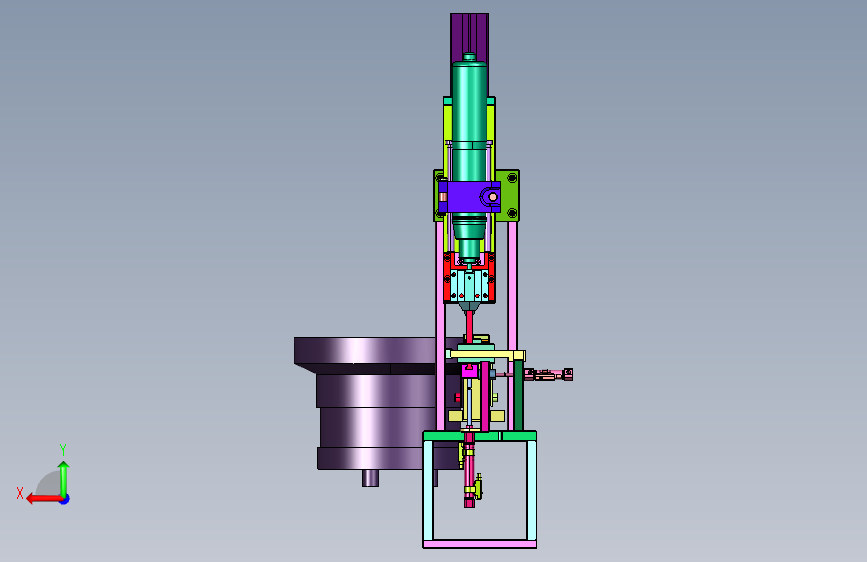Viewport: 867px width, 562px height.
Task: Select the green horizontal base plate
Action: pos(479,436)
